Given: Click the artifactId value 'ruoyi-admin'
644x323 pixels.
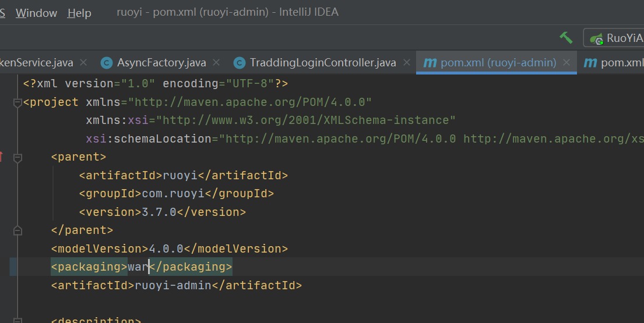Looking at the screenshot, I should 173,285.
